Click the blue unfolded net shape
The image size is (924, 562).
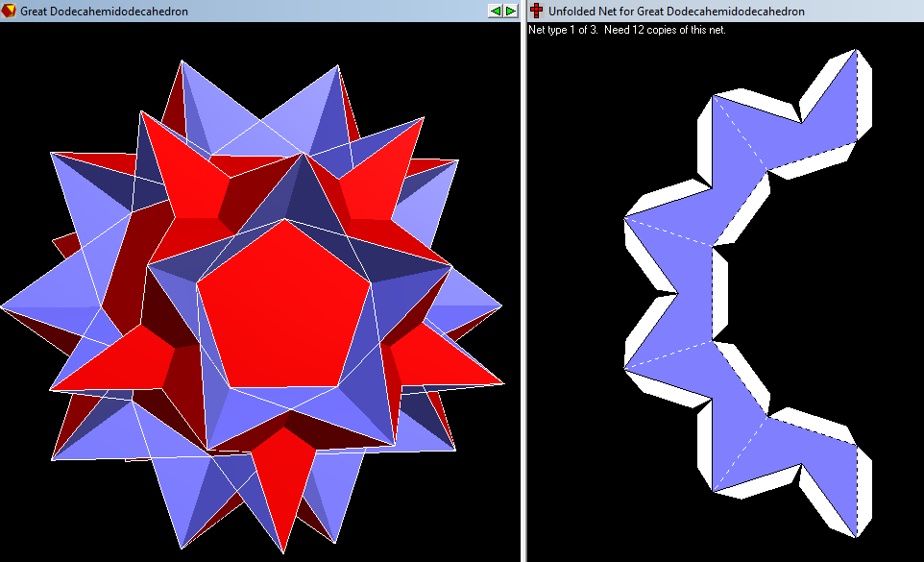coord(695,295)
